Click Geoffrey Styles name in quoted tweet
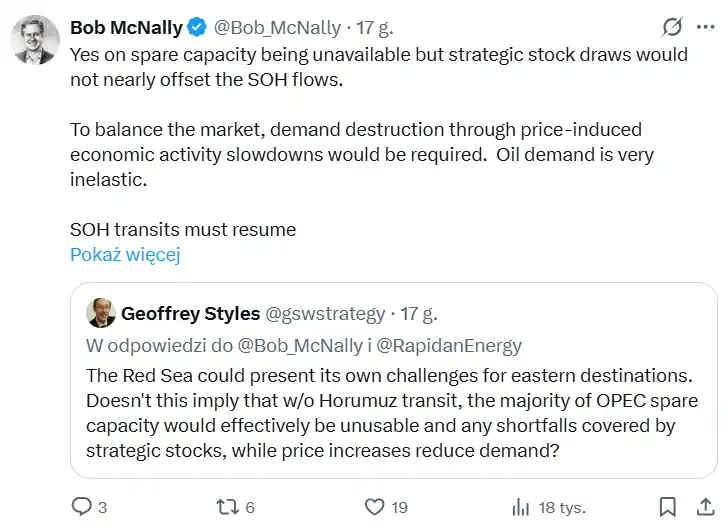The width and height of the screenshot is (728, 528). pos(190,314)
